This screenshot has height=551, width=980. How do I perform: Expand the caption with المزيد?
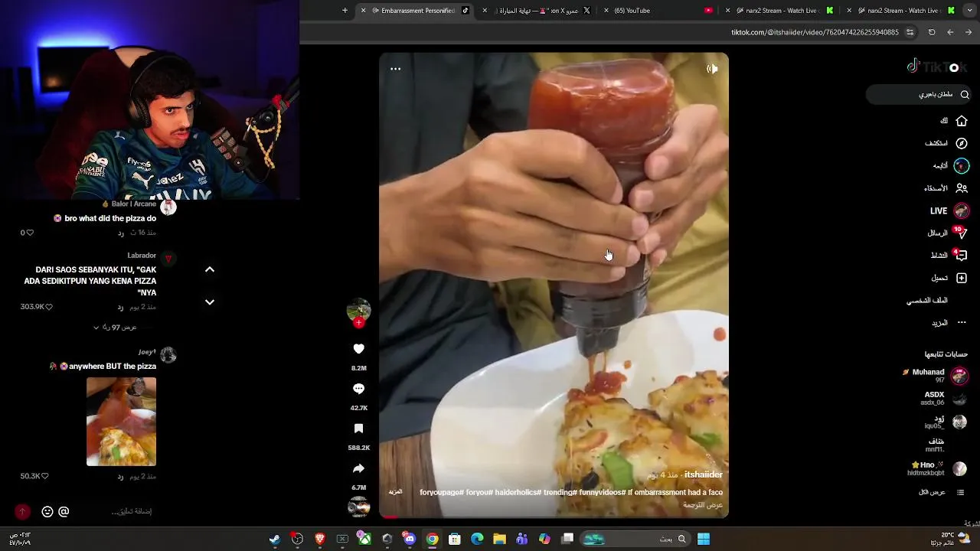[395, 492]
